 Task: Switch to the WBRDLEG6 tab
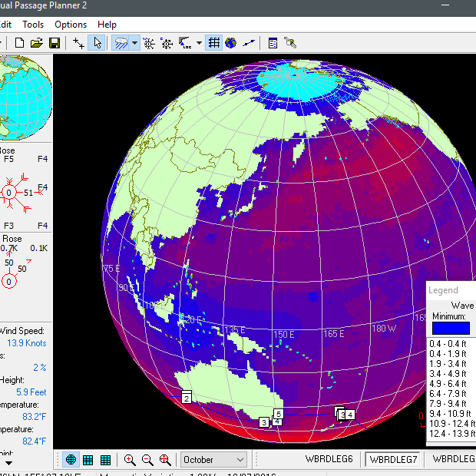click(329, 459)
